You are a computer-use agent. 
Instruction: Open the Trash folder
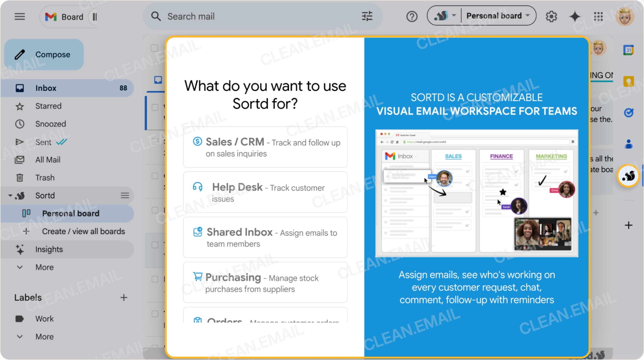45,177
